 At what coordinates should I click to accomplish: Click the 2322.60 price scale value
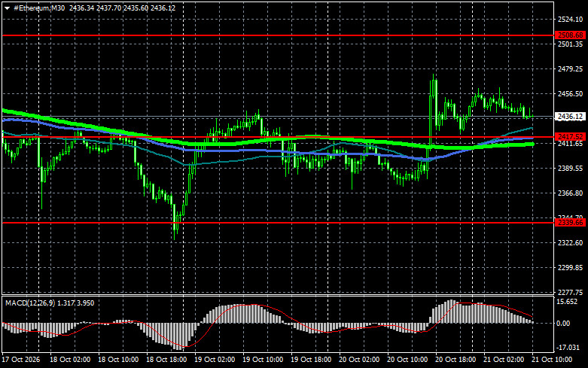pos(571,243)
